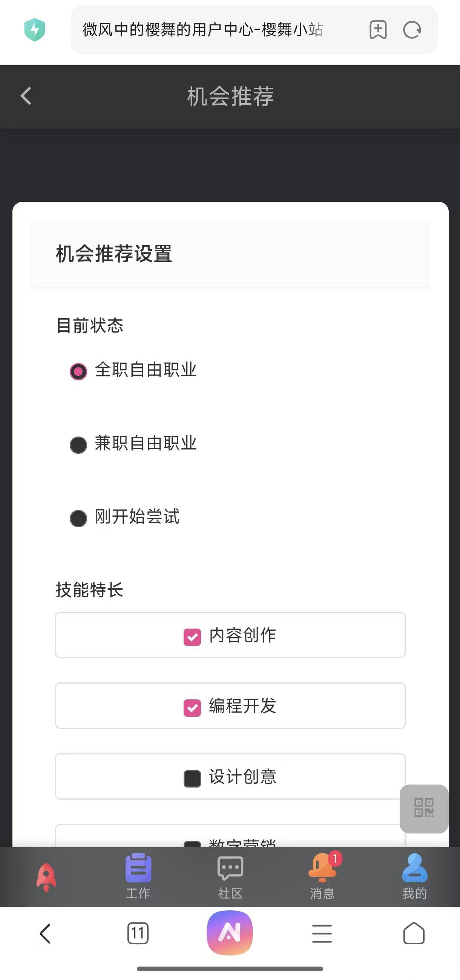Open the browser hamburger menu

pyautogui.click(x=322, y=933)
